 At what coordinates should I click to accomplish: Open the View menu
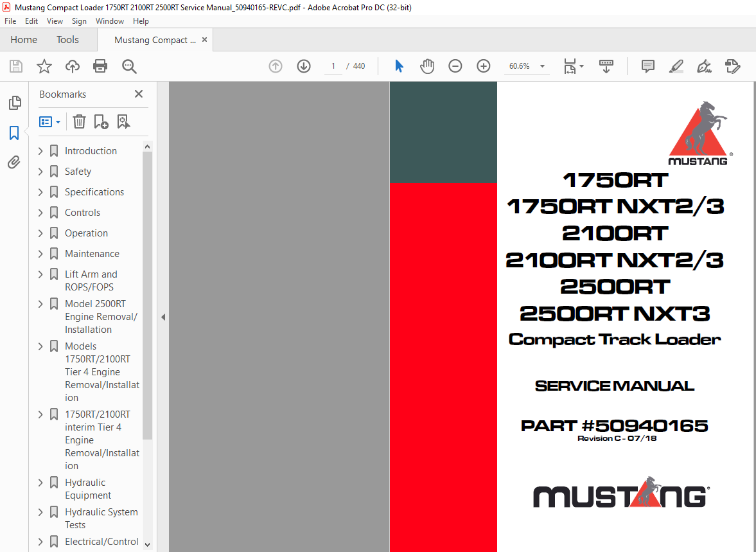(55, 21)
